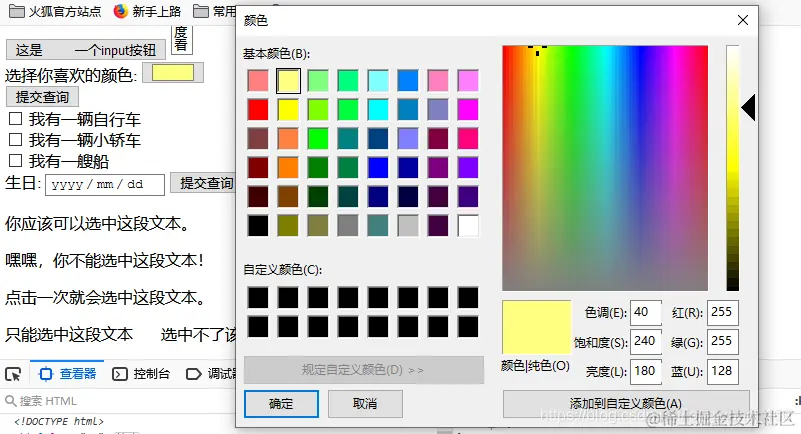The width and height of the screenshot is (801, 434).
Task: Select the orange basic color swatch
Action: (288, 168)
